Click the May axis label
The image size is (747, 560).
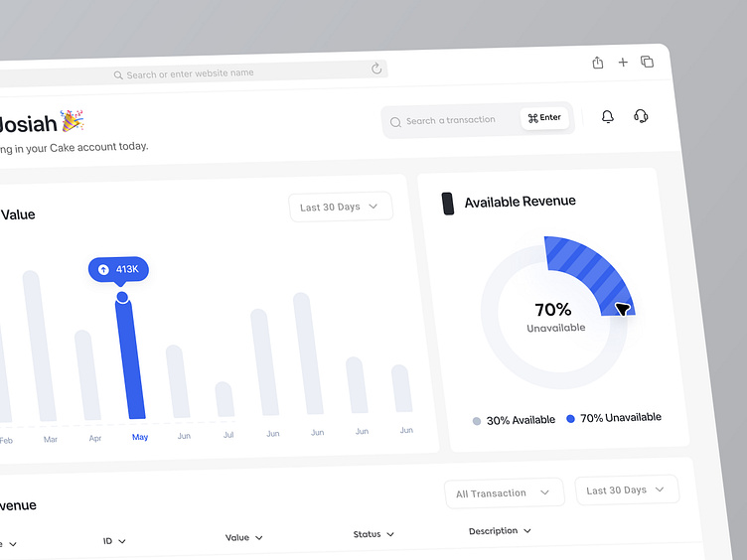(x=140, y=437)
